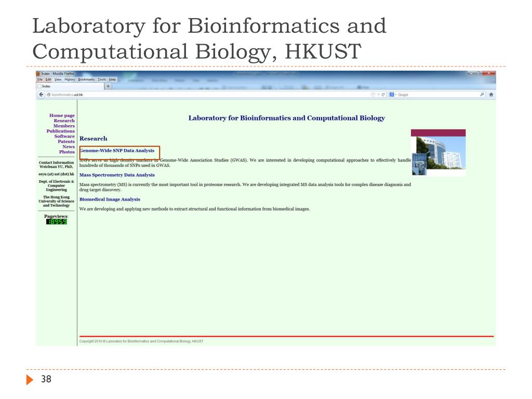This screenshot has height=399, width=532.
Task: Bookmark the page with the star icon
Action: coord(373,95)
